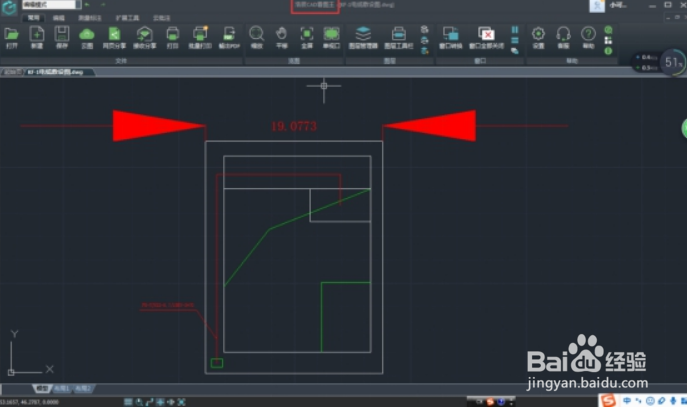Click the top small layer icon beside 图层工具栏

tap(424, 29)
